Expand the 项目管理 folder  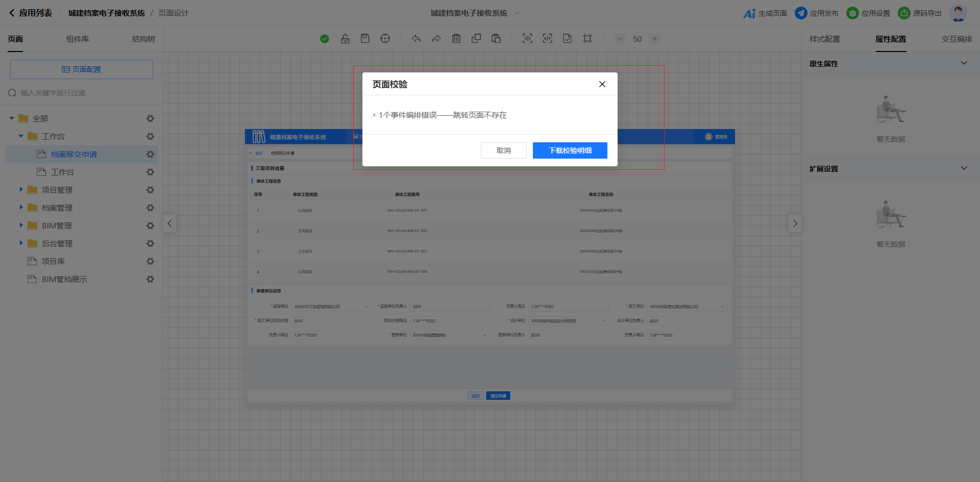click(21, 190)
